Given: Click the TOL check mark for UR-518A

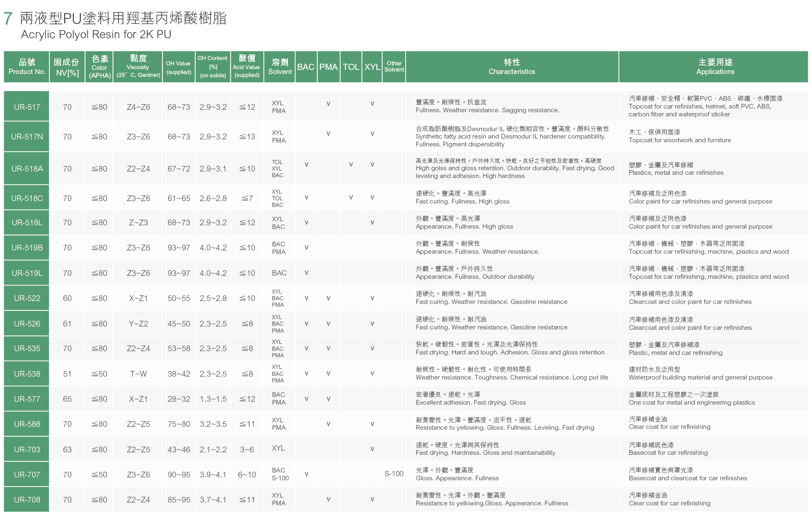Looking at the screenshot, I should coord(351,164).
